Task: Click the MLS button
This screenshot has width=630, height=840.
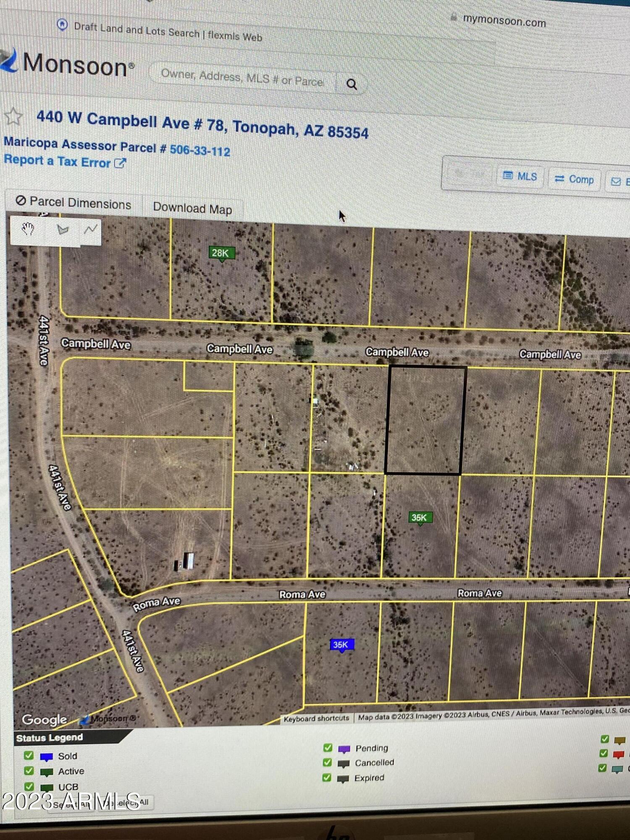Action: 520,176
